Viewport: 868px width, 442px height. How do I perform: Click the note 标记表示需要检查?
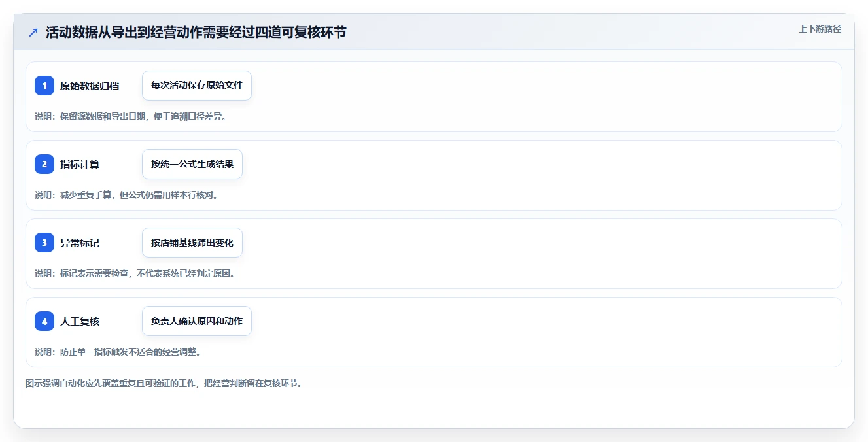[135, 273]
